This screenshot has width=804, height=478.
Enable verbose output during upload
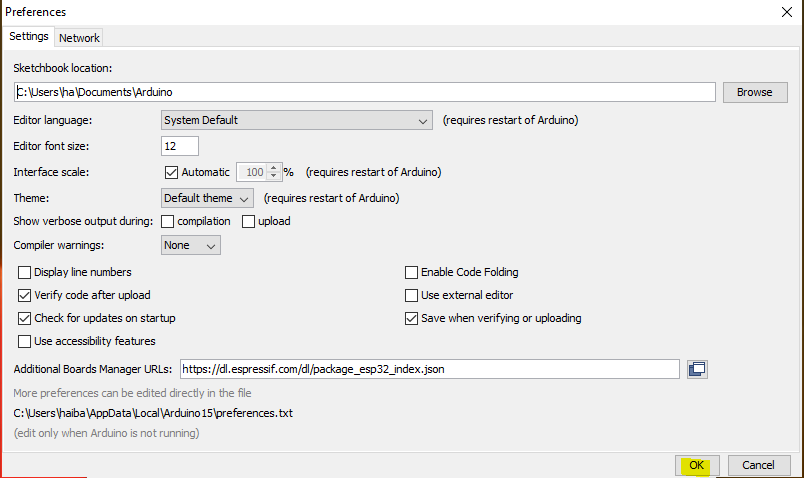pyautogui.click(x=248, y=222)
